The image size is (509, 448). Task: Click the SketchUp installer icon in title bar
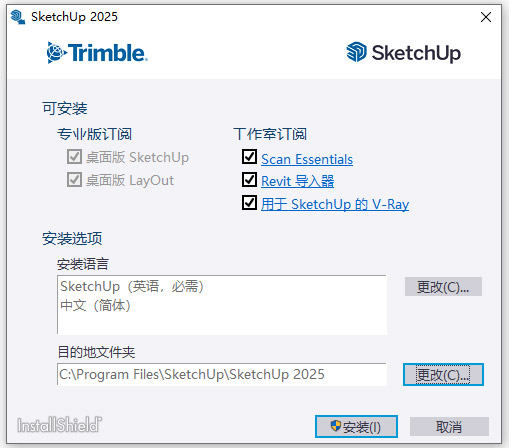pos(18,17)
